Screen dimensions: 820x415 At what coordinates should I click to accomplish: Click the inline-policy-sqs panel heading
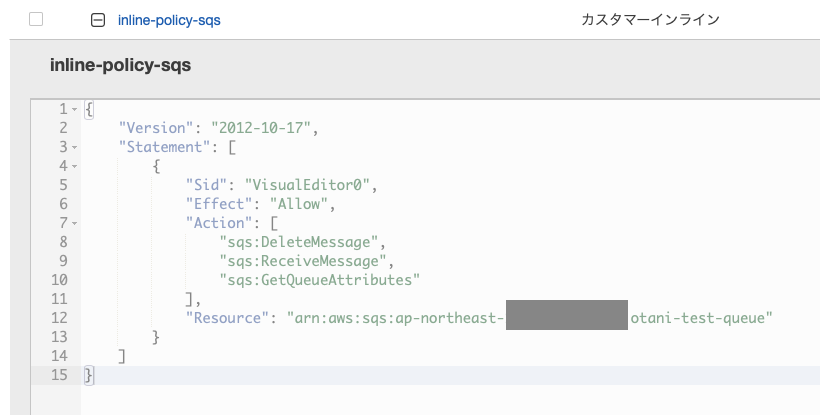point(120,65)
